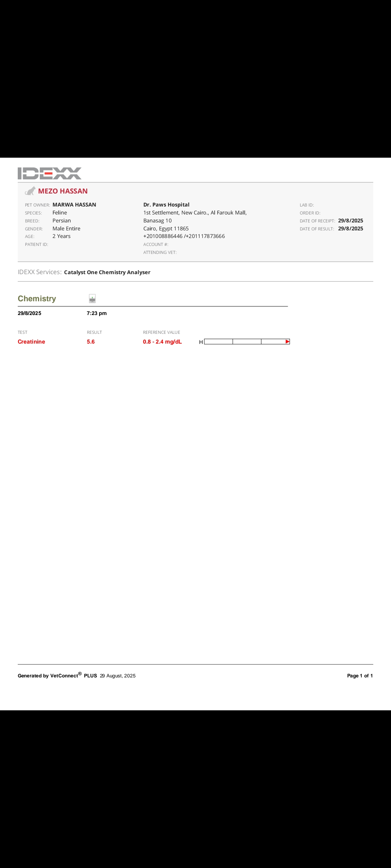Click the hospital phone number line
Viewport: 391px width, 868px height.
[184, 236]
